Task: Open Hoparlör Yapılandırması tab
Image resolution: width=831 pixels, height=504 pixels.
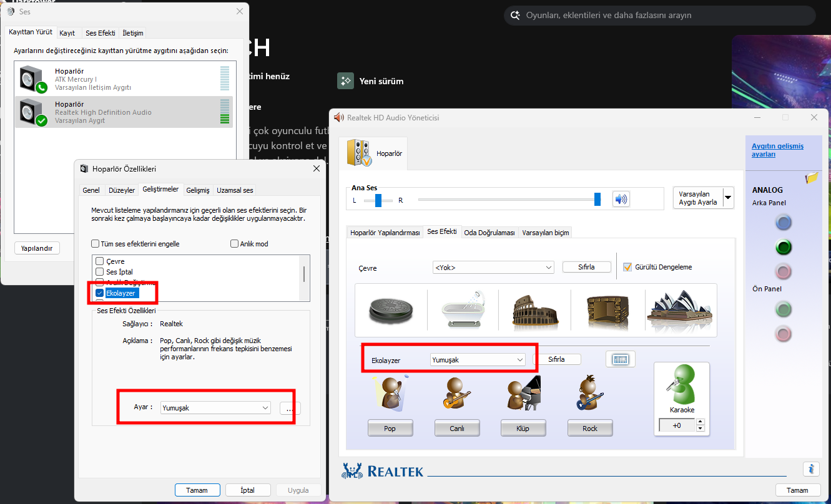Action: click(385, 233)
